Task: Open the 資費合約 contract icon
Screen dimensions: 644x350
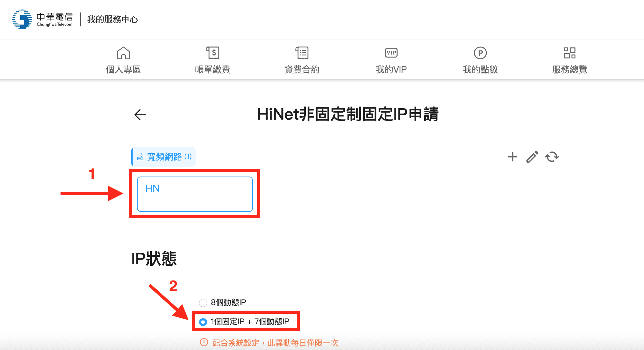Action: point(302,53)
